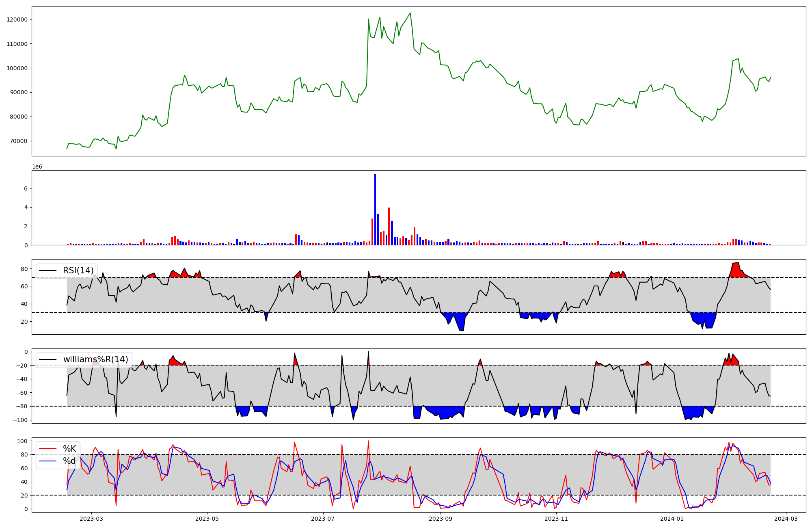812x528 pixels.
Task: Click the 80 tick on RSI axis
Action: click(x=24, y=269)
